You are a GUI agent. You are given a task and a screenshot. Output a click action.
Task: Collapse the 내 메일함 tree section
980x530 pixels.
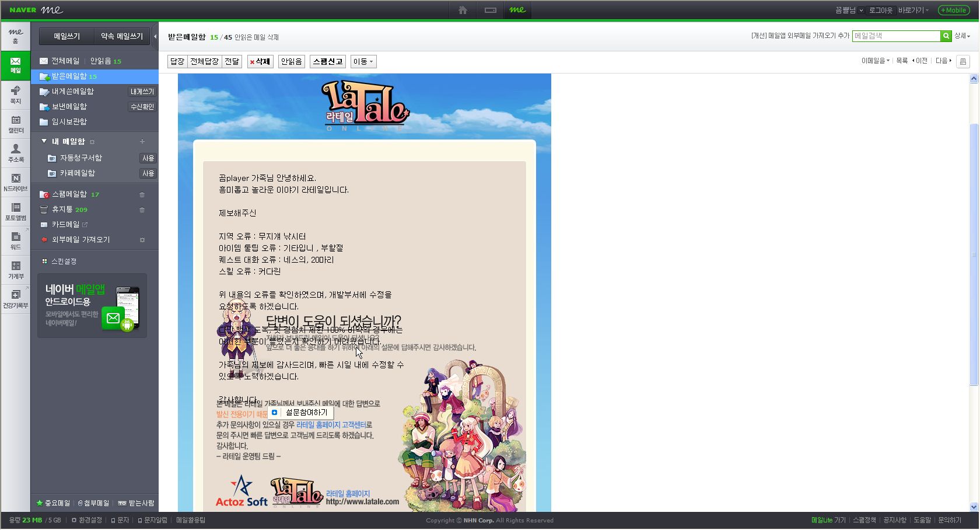point(44,141)
